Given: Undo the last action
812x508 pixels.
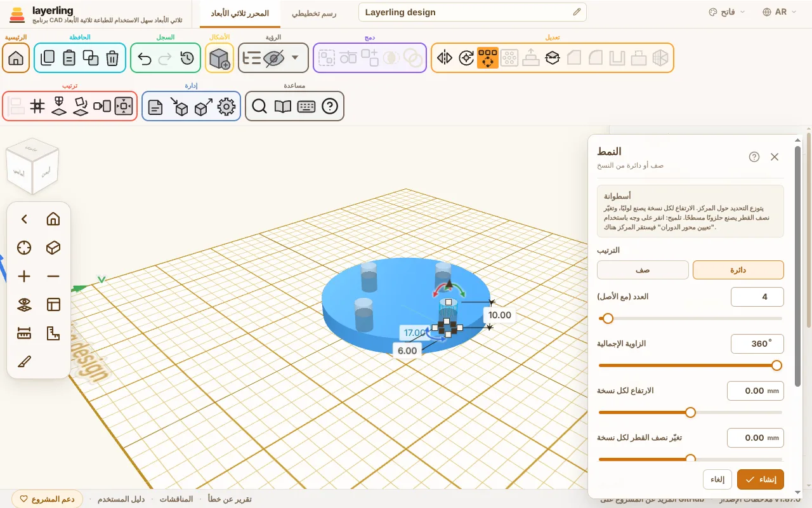Looking at the screenshot, I should (145, 58).
